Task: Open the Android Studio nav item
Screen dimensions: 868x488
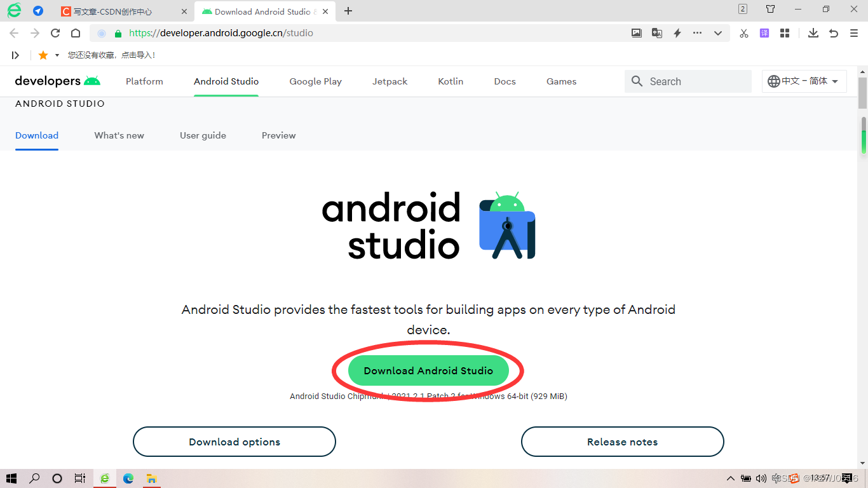Action: pos(226,81)
